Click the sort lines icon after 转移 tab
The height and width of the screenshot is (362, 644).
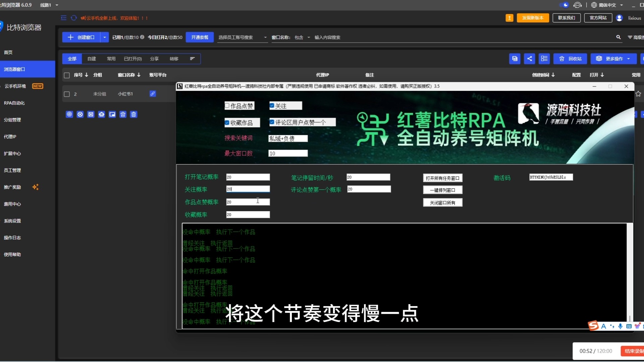[192, 59]
